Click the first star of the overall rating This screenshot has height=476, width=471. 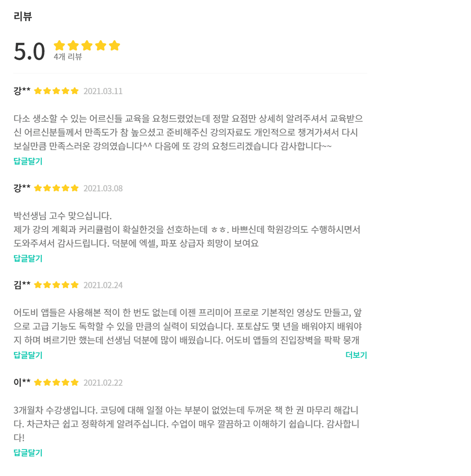tap(59, 46)
